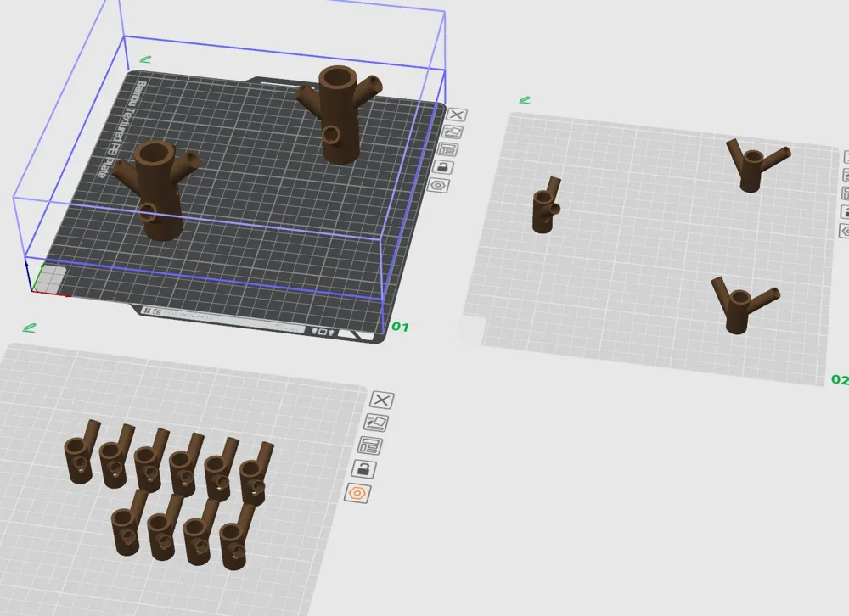Select the rear trunk model on plate 01
Screen dimensions: 849x616
pos(339,115)
